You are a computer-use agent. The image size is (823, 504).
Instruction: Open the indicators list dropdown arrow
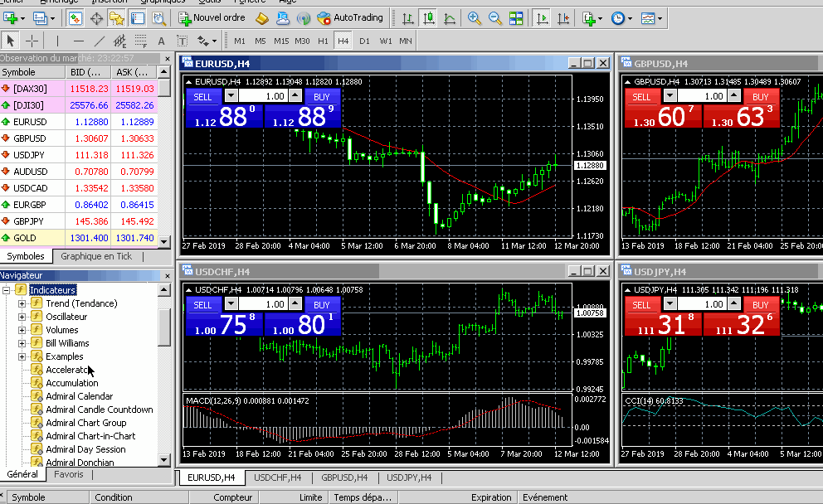(601, 19)
